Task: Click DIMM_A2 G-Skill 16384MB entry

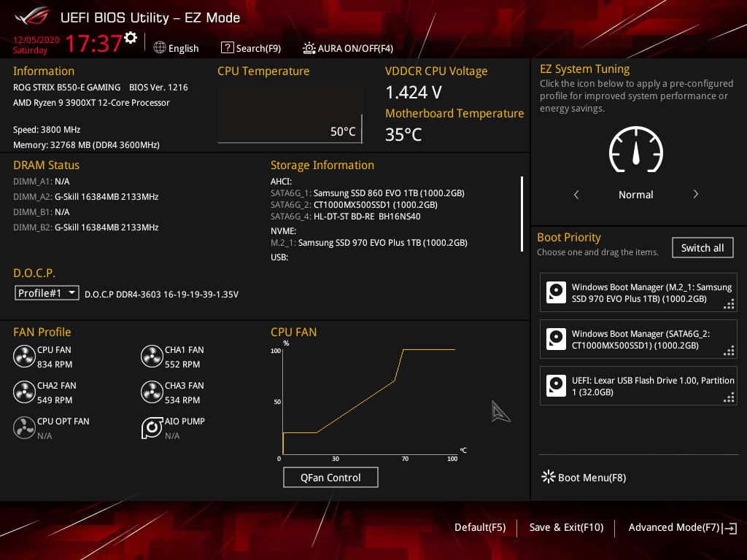Action: [x=86, y=197]
